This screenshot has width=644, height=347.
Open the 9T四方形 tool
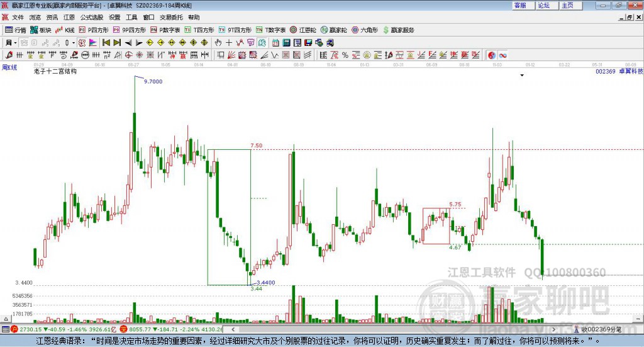(235, 30)
